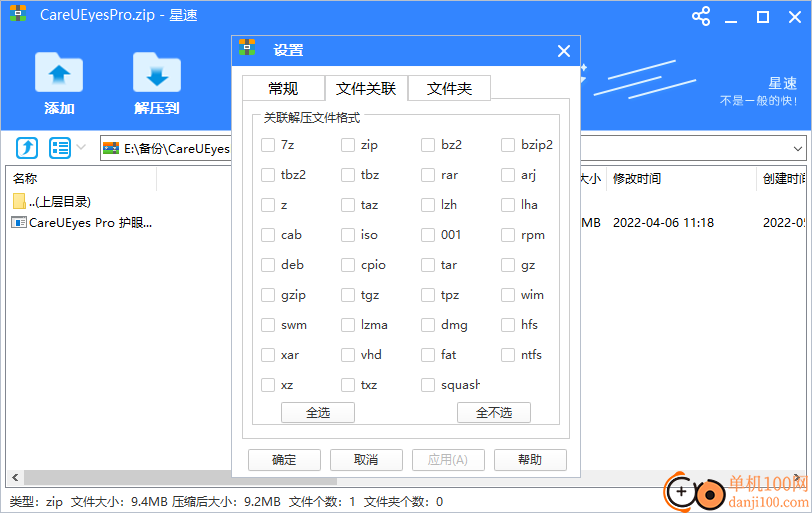
Task: Click the 帮助 help button
Action: click(x=530, y=460)
